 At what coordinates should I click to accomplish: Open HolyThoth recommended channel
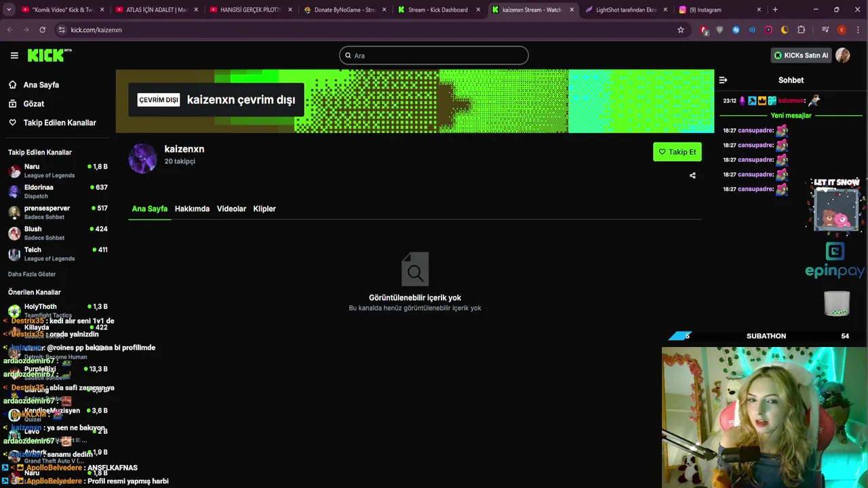pyautogui.click(x=58, y=310)
